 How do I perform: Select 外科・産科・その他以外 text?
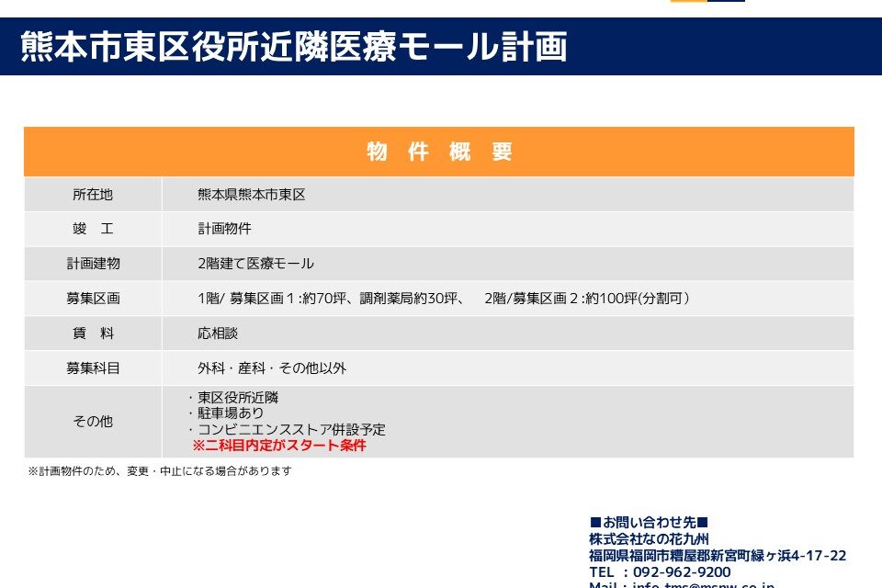(x=272, y=368)
